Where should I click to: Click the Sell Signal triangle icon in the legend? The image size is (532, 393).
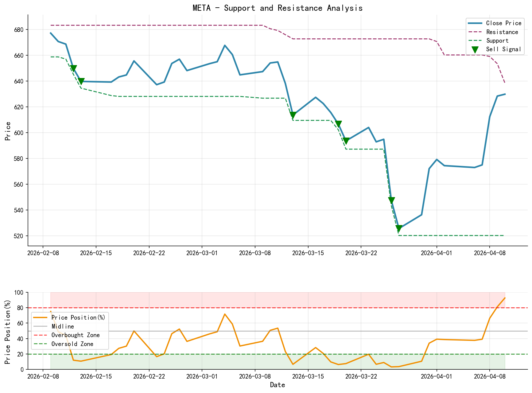[475, 49]
